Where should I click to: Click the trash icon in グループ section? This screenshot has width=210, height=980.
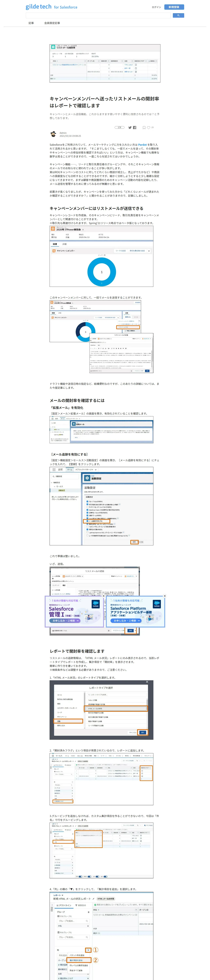pos(89,912)
